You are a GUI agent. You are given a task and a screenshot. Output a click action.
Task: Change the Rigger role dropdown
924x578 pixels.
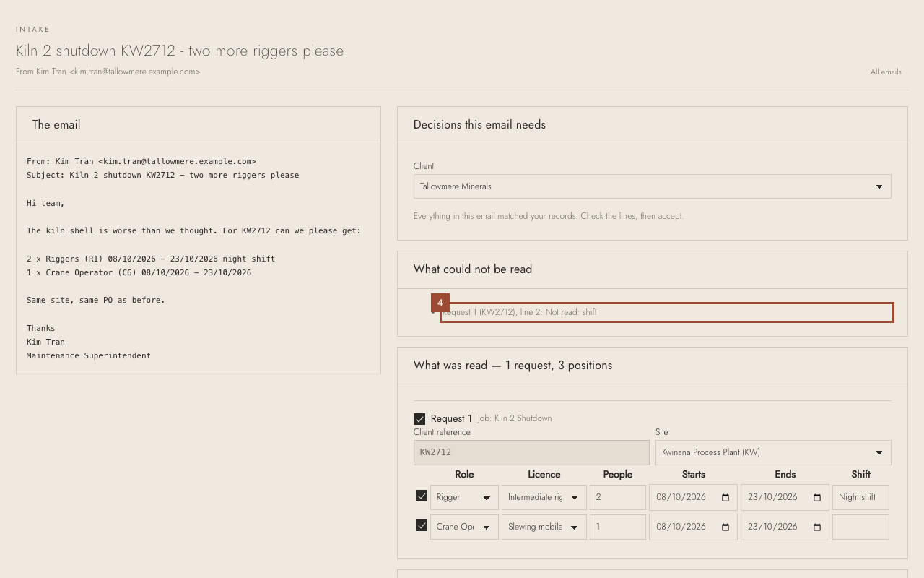(x=464, y=498)
